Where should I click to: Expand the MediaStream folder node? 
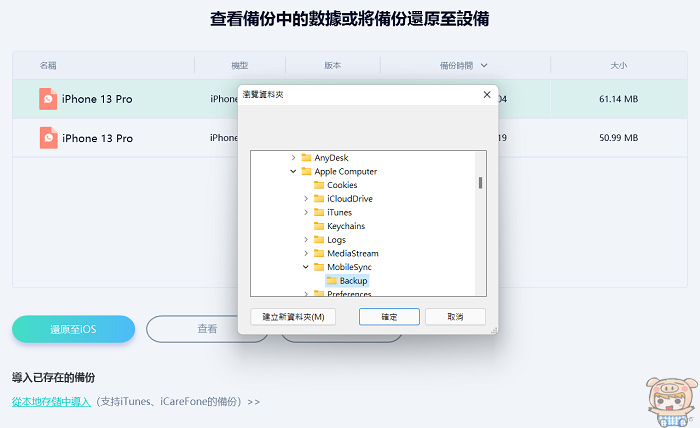click(x=306, y=253)
